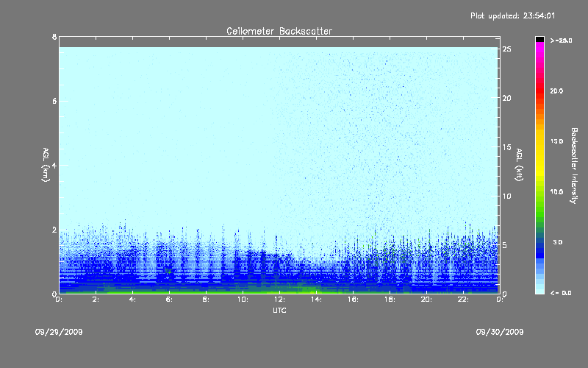Select the "Plot updated: 23:54:01" timestamp
This screenshot has height=368, width=588.
[x=512, y=15]
